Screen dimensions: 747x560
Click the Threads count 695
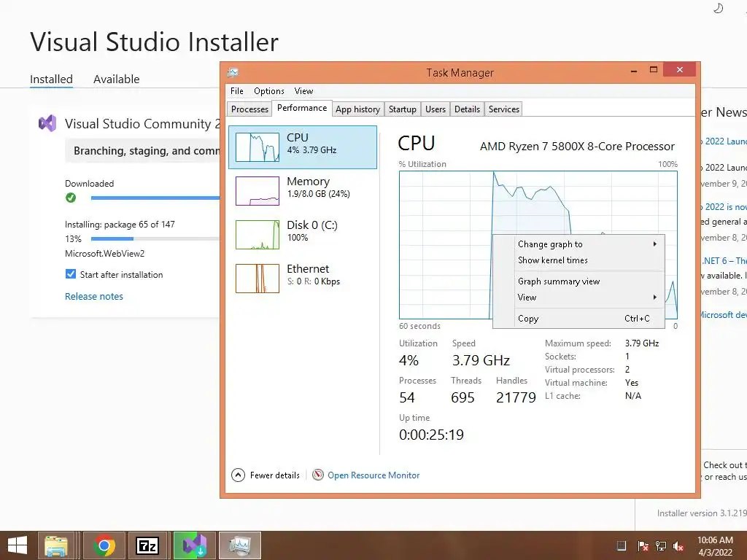[462, 397]
